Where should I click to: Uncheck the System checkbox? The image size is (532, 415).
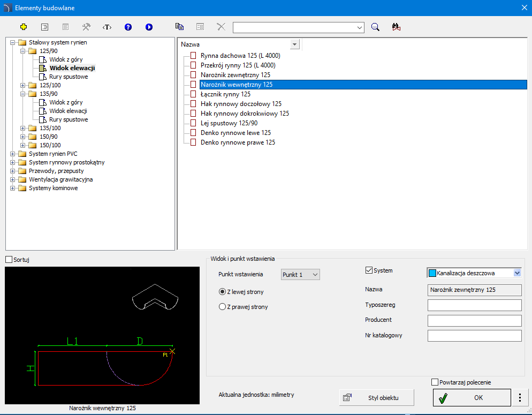point(369,270)
